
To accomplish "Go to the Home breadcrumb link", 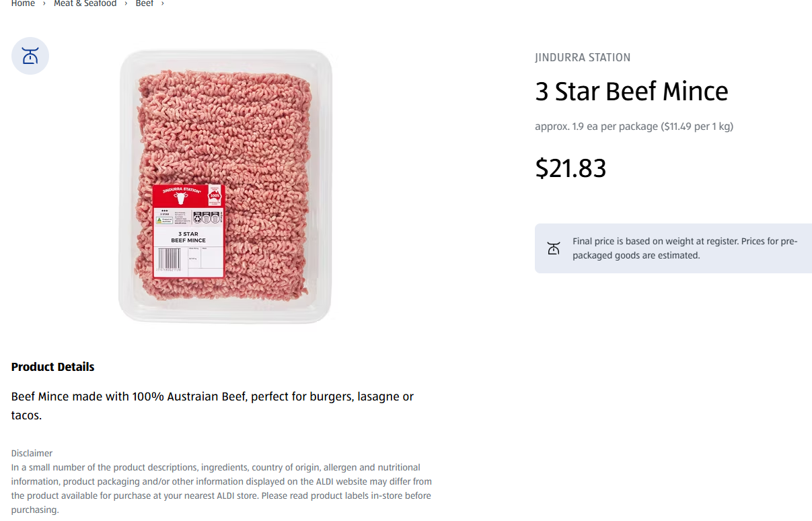I will (x=23, y=4).
